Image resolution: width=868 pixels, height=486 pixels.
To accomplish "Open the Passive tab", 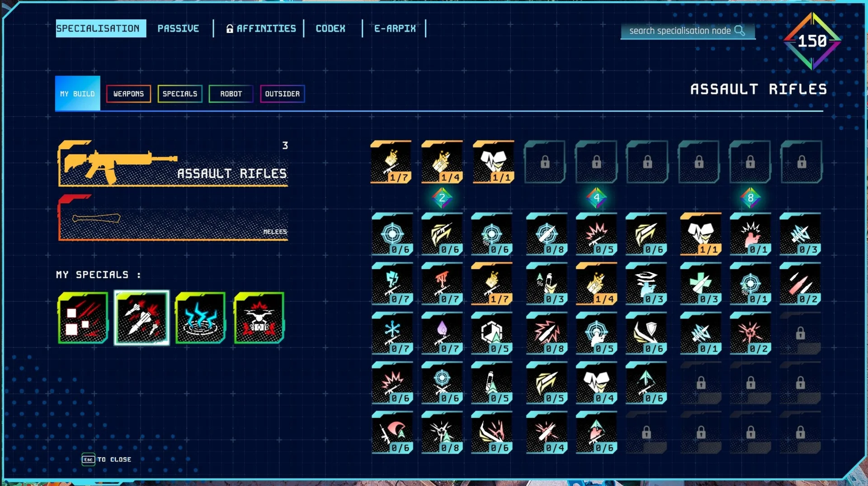I will tap(178, 28).
